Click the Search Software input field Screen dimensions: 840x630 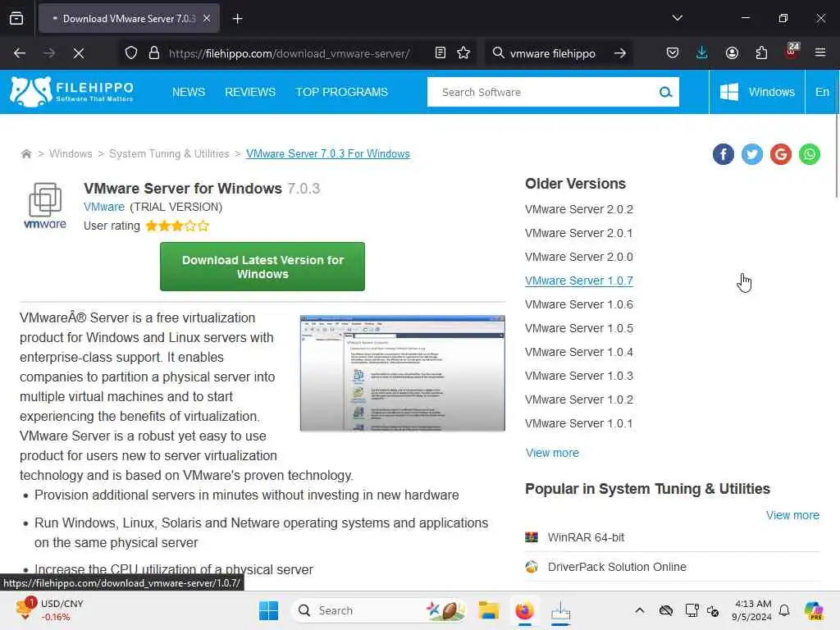coord(542,92)
